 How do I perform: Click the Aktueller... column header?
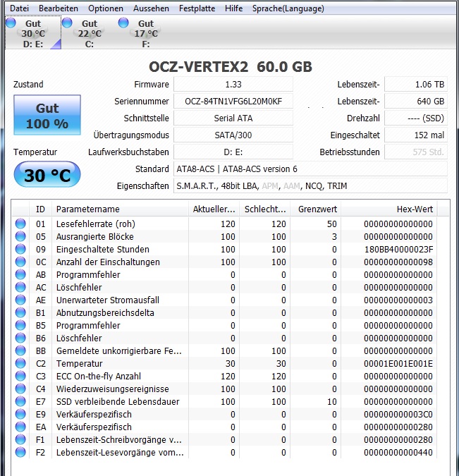pos(214,209)
